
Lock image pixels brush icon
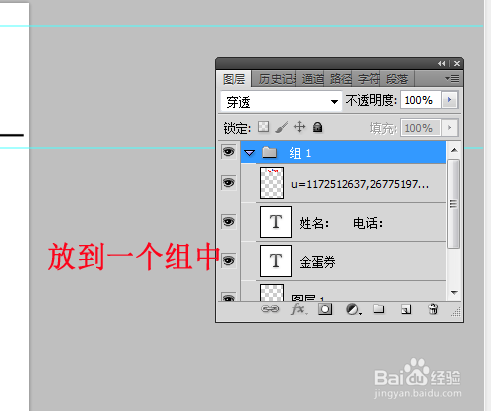[282, 127]
